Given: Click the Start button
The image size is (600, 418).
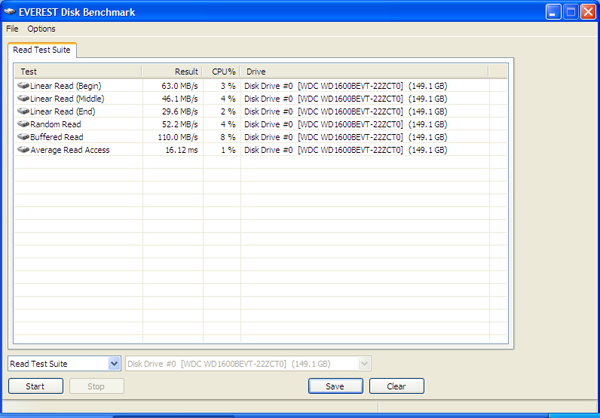Looking at the screenshot, I should 36,386.
